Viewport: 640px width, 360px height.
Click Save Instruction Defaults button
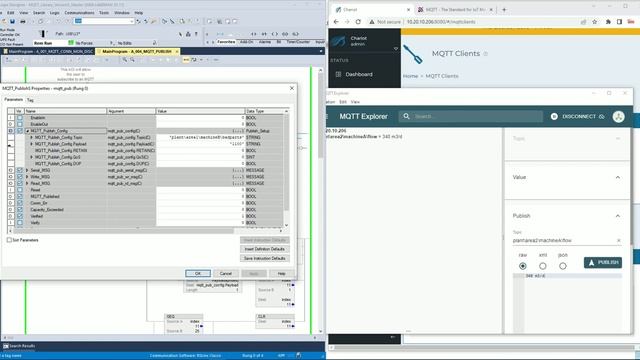264,258
